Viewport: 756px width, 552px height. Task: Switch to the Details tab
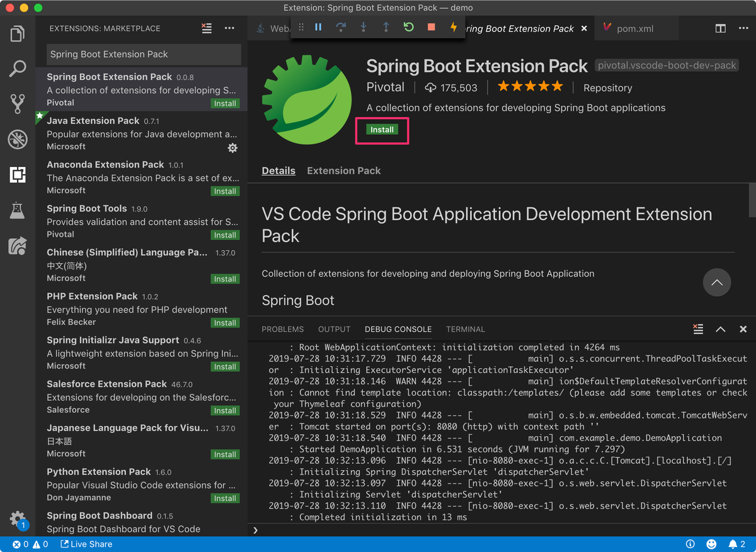click(278, 171)
